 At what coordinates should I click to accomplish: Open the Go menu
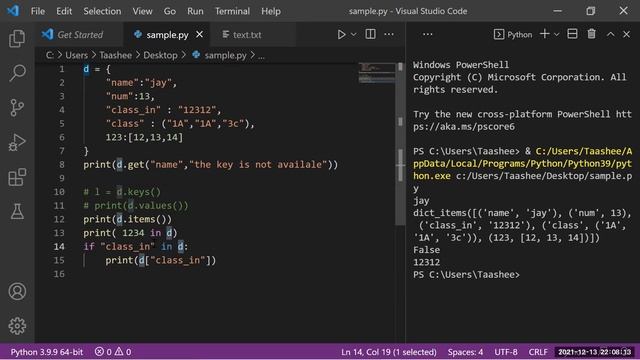(170, 11)
